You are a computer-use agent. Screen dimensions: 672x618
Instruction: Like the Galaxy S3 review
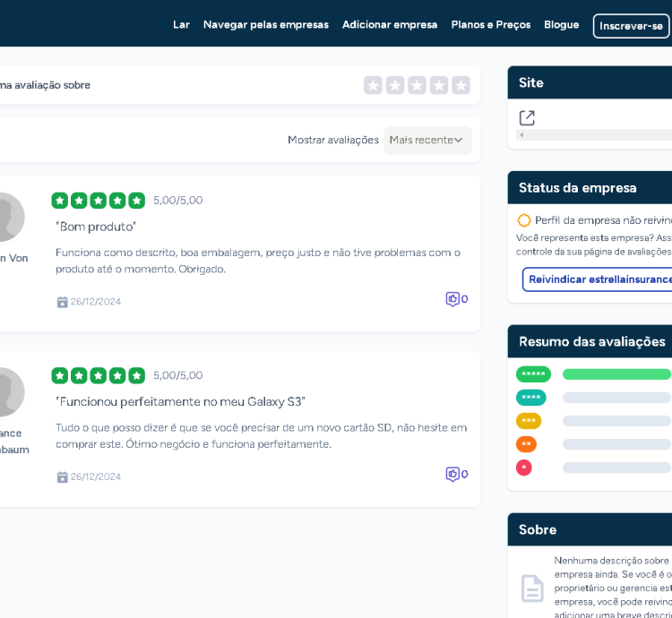tap(453, 474)
